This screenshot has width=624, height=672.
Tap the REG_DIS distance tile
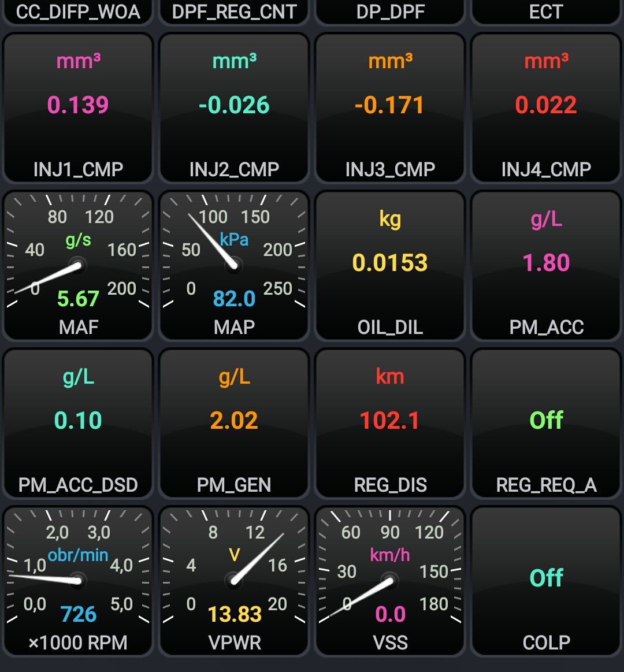pos(390,424)
